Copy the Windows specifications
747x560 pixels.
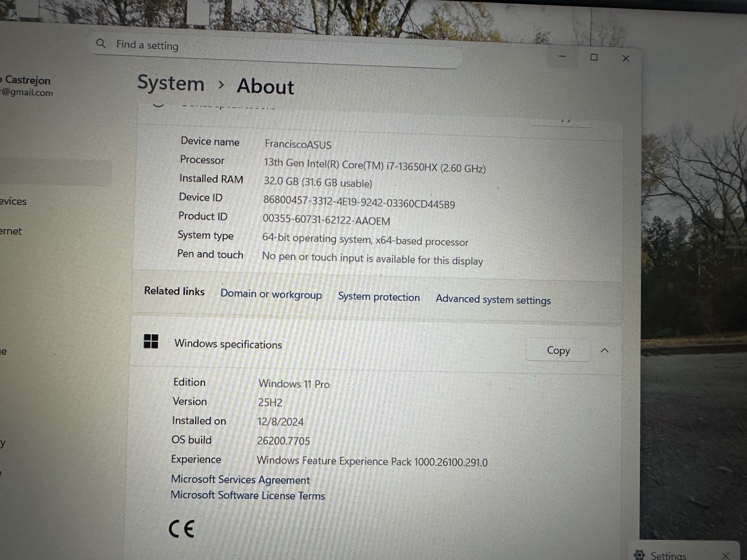click(x=558, y=350)
